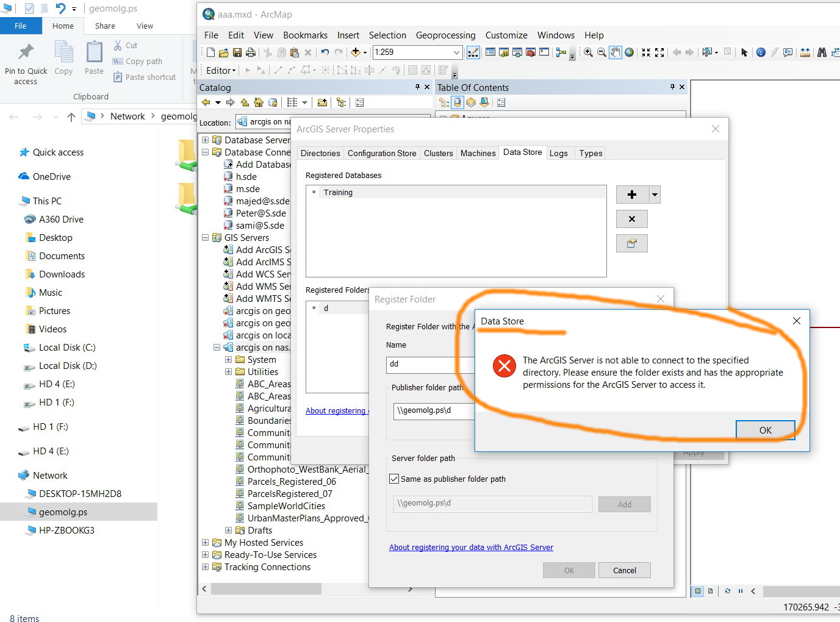Save the ArcMap document with the floppy icon

237,52
